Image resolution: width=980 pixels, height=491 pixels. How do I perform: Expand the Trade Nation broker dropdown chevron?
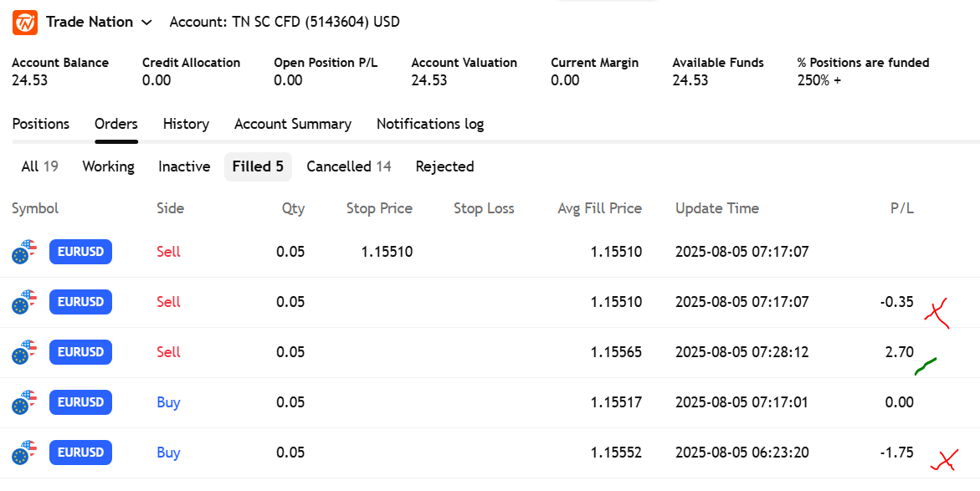coord(147,23)
